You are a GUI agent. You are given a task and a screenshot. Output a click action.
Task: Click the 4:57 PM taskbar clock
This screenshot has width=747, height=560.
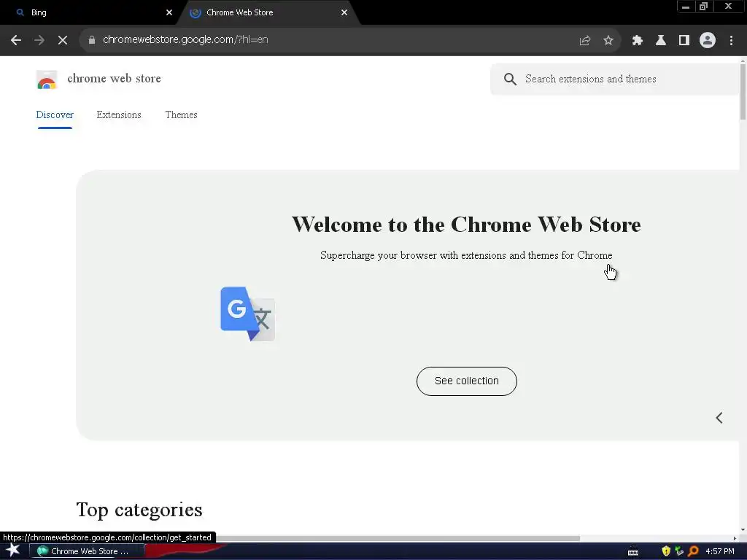[720, 551]
